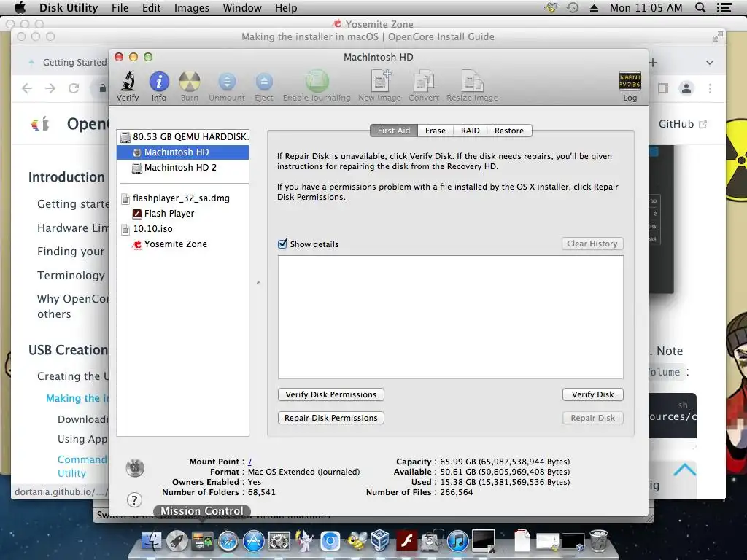This screenshot has height=560, width=747.
Task: Open the Help menu
Action: pyautogui.click(x=286, y=7)
